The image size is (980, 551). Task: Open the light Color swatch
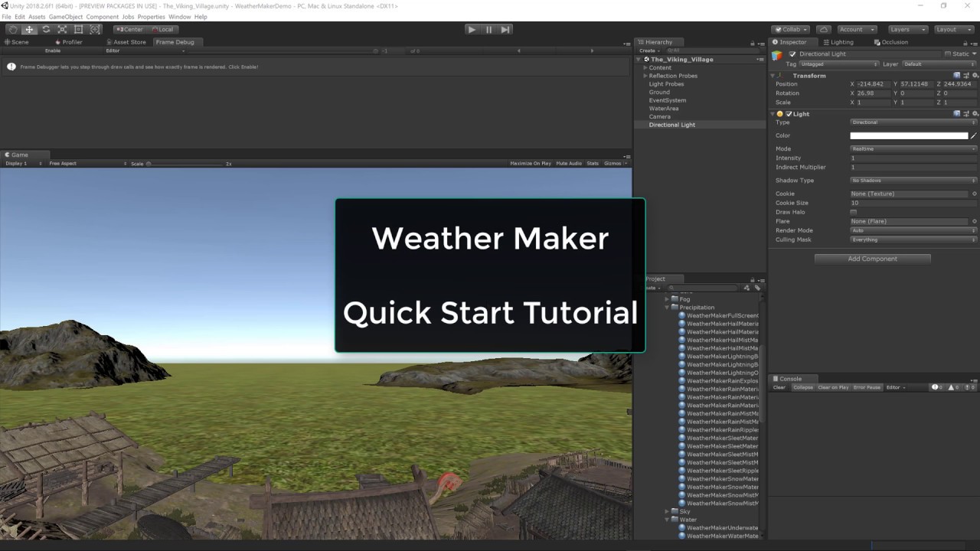click(909, 135)
